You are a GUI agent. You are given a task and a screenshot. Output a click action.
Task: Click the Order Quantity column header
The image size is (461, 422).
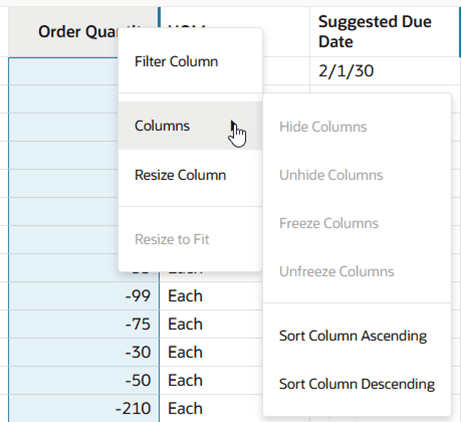coord(63,32)
